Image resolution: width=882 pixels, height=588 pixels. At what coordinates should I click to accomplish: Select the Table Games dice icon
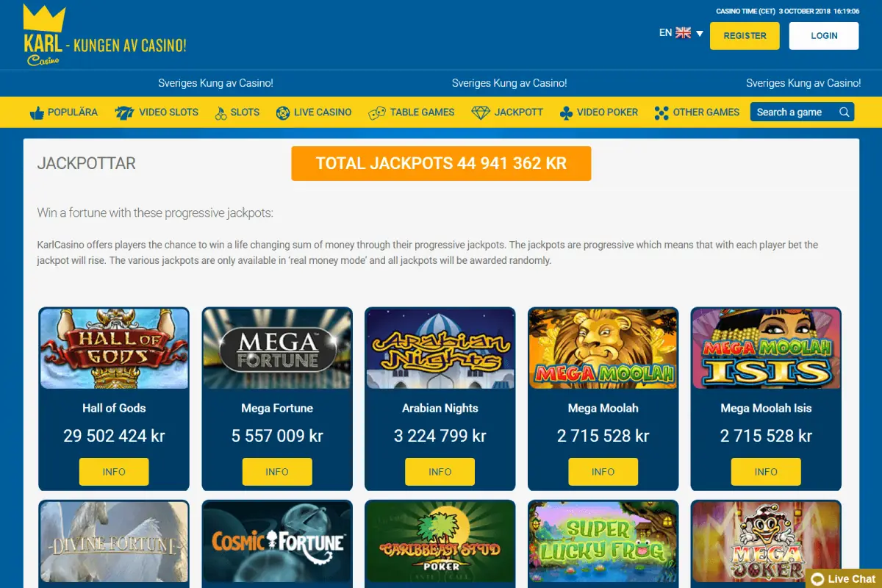tap(376, 112)
